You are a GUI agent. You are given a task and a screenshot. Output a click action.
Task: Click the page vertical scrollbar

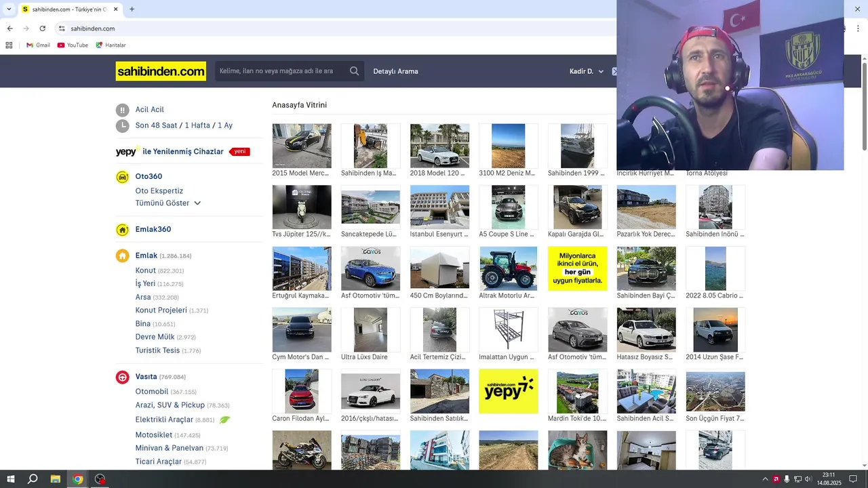864,106
